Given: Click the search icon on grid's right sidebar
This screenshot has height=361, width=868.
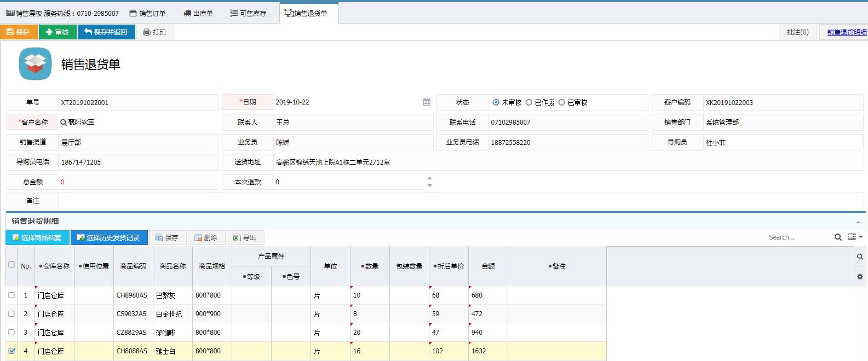Looking at the screenshot, I should 860,257.
